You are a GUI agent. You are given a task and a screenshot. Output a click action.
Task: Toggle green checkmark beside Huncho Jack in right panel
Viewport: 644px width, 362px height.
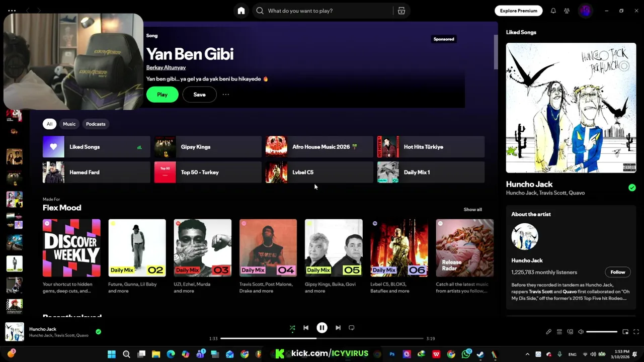pyautogui.click(x=632, y=188)
